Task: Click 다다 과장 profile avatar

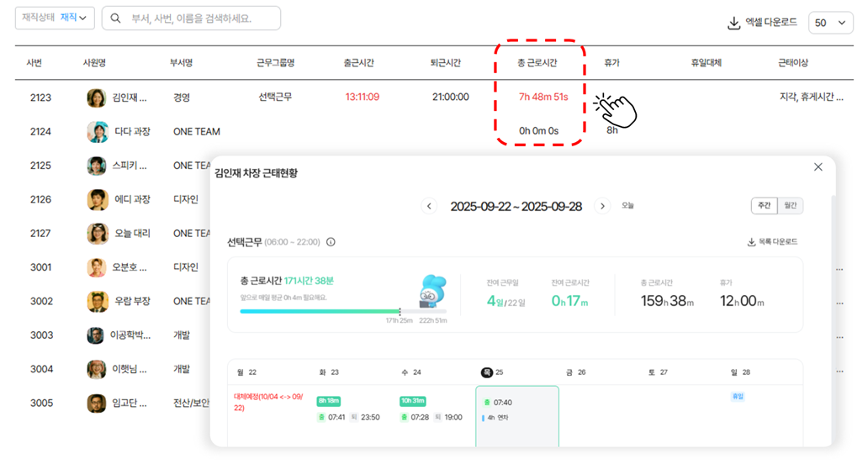Action: (x=97, y=132)
